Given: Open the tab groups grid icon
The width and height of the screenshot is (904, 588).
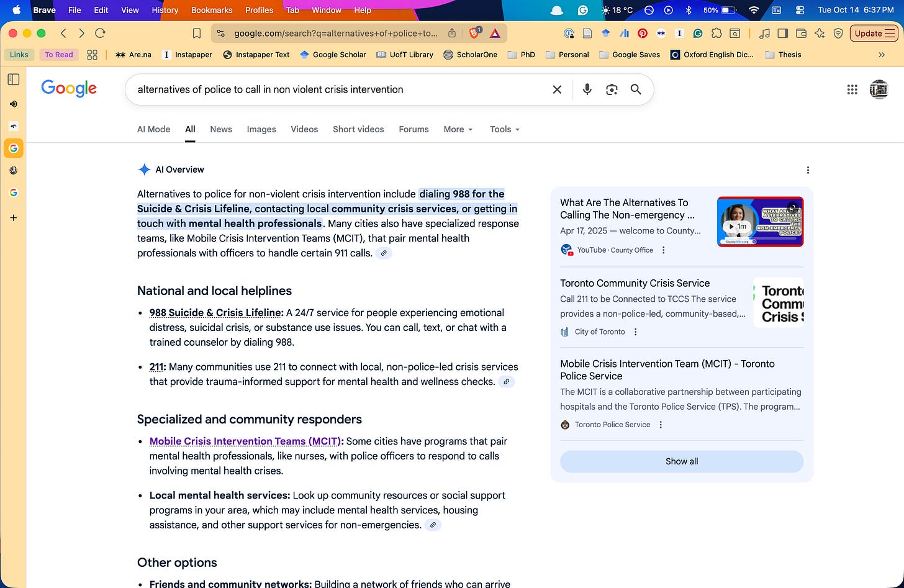Looking at the screenshot, I should pos(92,55).
